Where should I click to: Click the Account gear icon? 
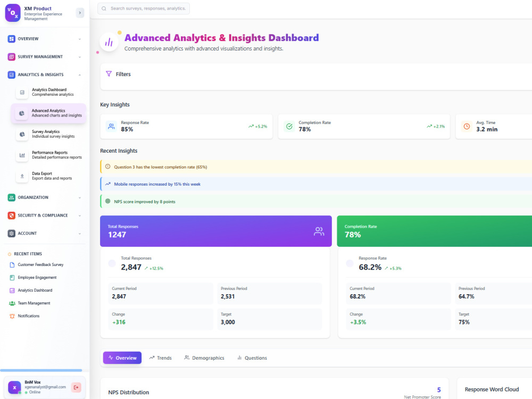[12, 234]
